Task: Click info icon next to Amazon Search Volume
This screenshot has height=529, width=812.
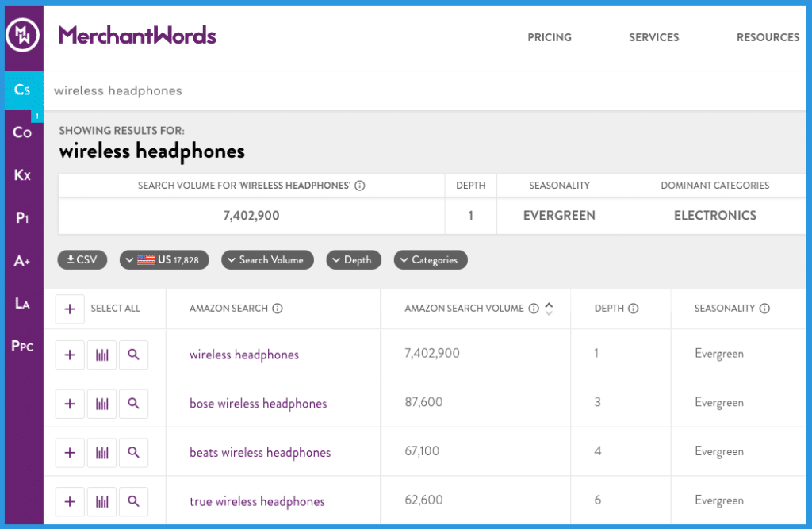Action: point(534,309)
